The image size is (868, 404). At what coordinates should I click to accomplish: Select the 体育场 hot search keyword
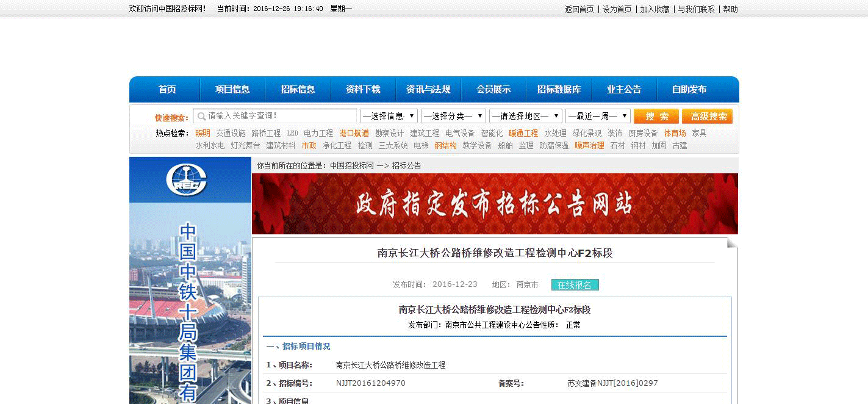click(675, 133)
